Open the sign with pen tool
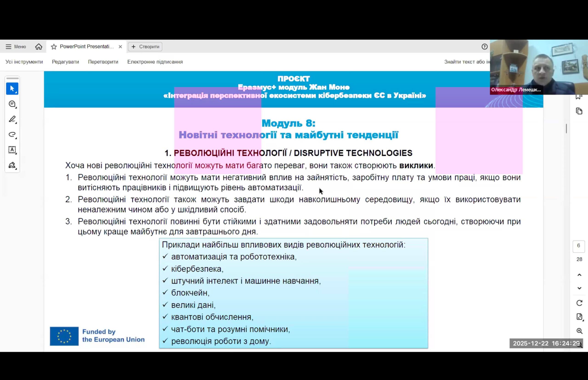Image resolution: width=588 pixels, height=380 pixels. 12,165
